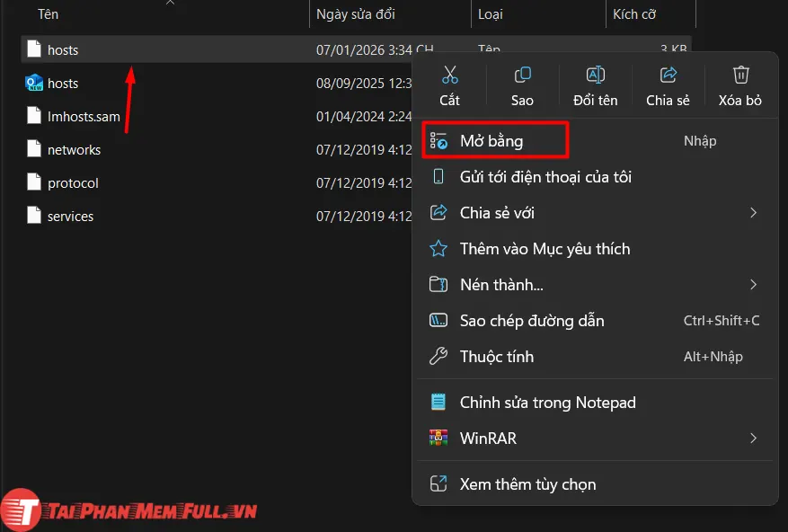Click the Notepad icon beside Chỉnh sửa trong Notepad

point(439,402)
